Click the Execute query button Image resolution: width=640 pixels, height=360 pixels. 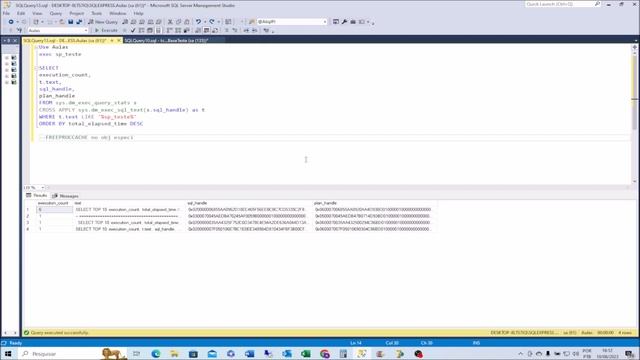tap(106, 31)
